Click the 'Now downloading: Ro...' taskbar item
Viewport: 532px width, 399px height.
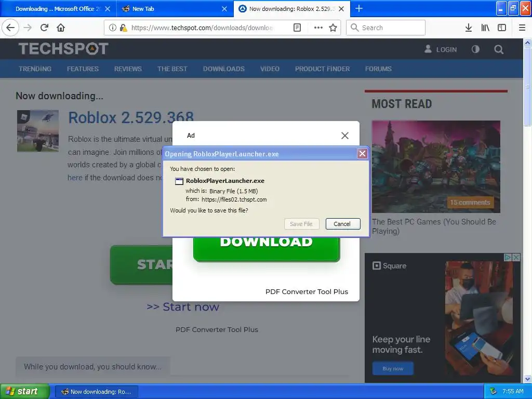point(96,392)
